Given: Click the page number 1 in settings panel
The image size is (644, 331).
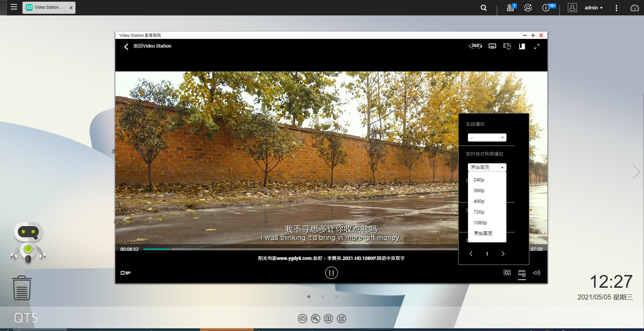Looking at the screenshot, I should coord(487,254).
